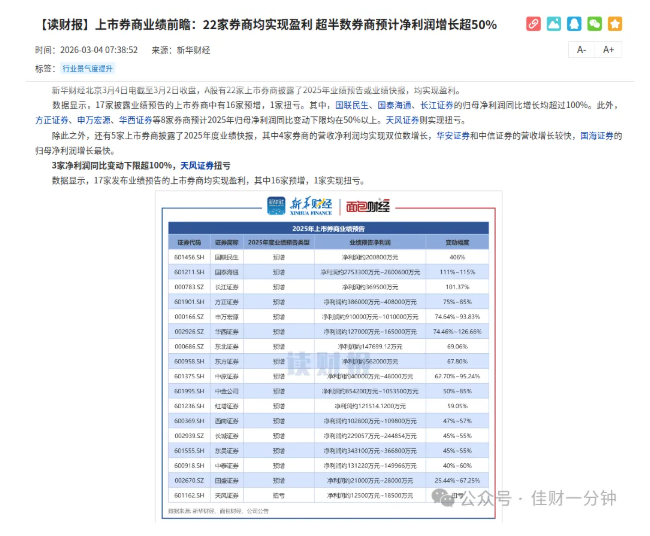Click table cell 601995.SH
Viewport: 650px width, 536px height.
point(189,391)
